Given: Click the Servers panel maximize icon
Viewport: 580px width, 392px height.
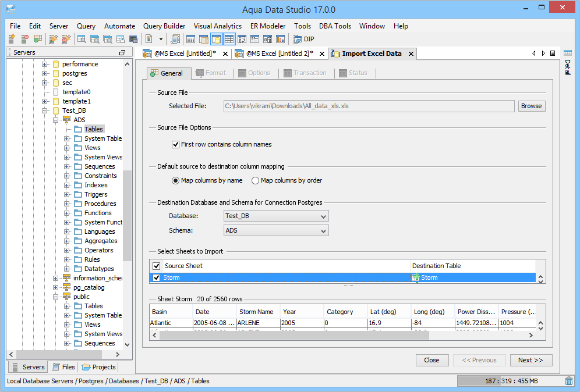Looking at the screenshot, I should pos(122,52).
